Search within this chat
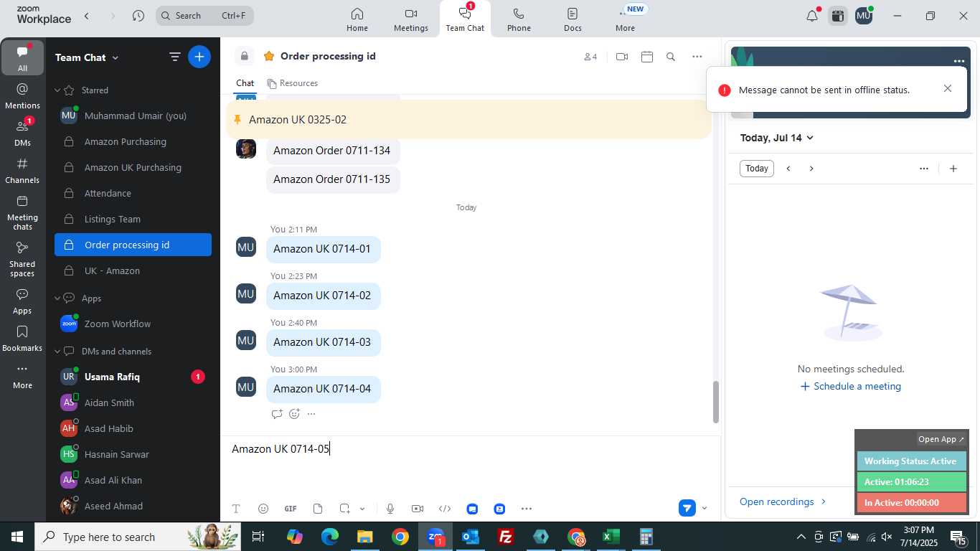The height and width of the screenshot is (551, 980). (x=671, y=57)
